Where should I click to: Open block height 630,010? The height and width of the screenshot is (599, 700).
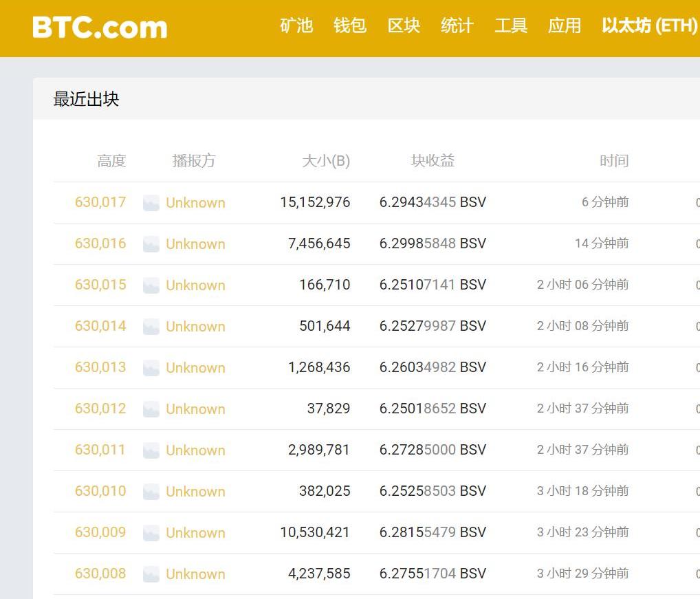pyautogui.click(x=100, y=491)
